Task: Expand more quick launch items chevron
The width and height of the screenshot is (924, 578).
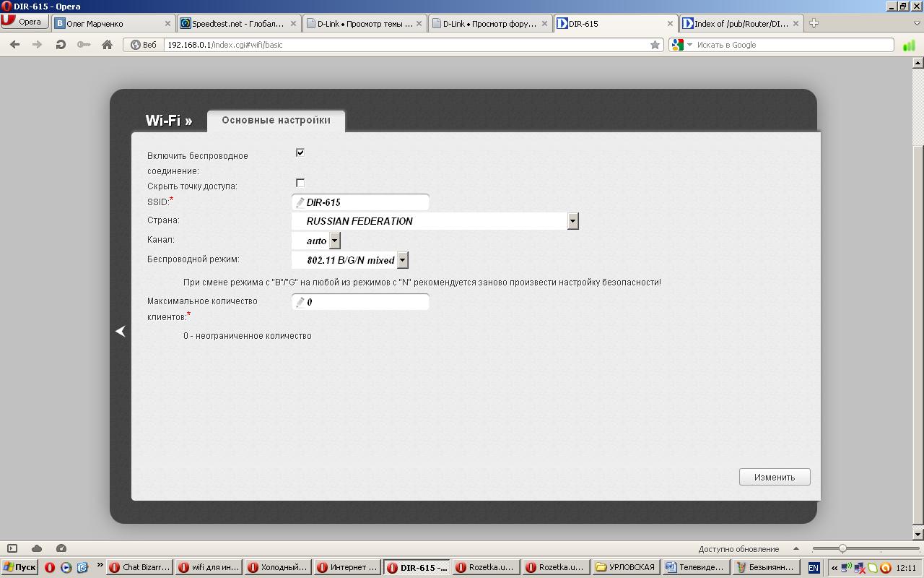Action: tap(100, 566)
